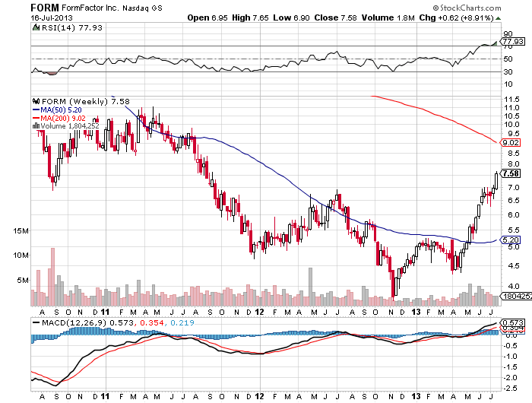
Task: Click the -2.5 MACD axis label
Action: point(511,388)
